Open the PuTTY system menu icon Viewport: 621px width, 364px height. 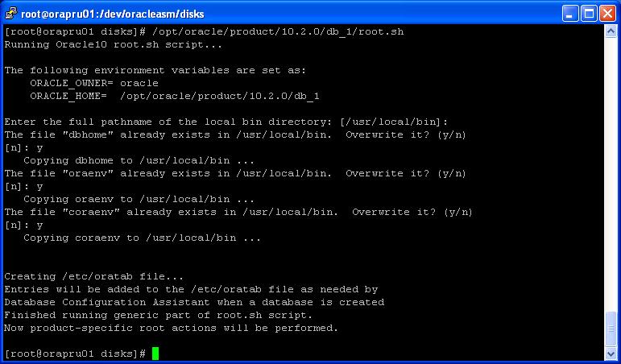click(10, 14)
